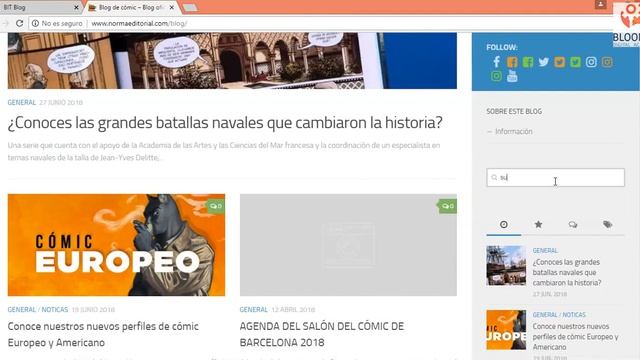Show popular posts tab with star icon

click(x=538, y=224)
